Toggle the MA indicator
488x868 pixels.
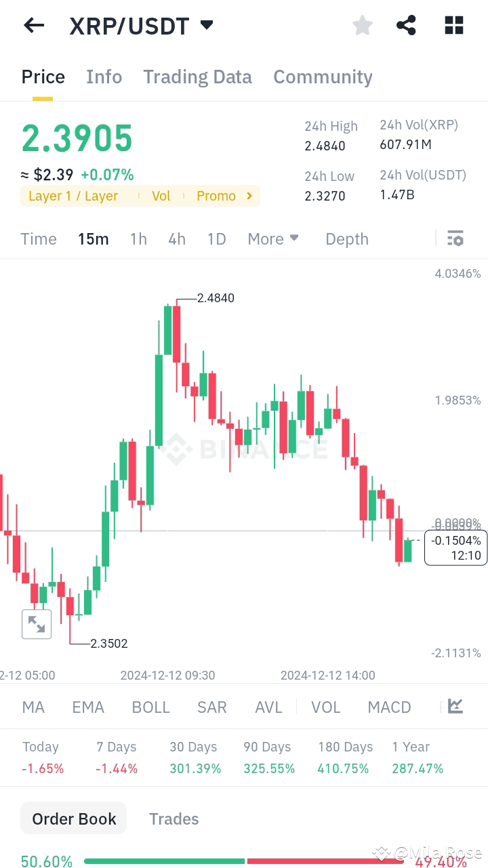tap(33, 707)
